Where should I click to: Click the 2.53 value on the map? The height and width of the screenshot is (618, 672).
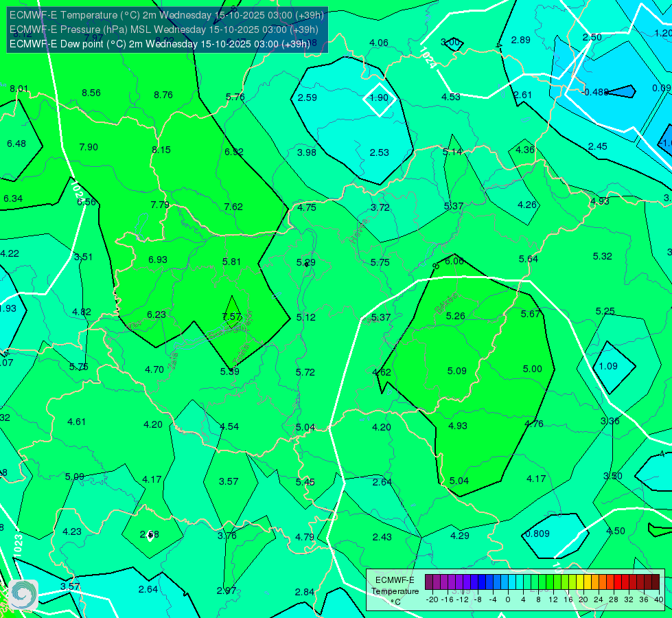(380, 152)
